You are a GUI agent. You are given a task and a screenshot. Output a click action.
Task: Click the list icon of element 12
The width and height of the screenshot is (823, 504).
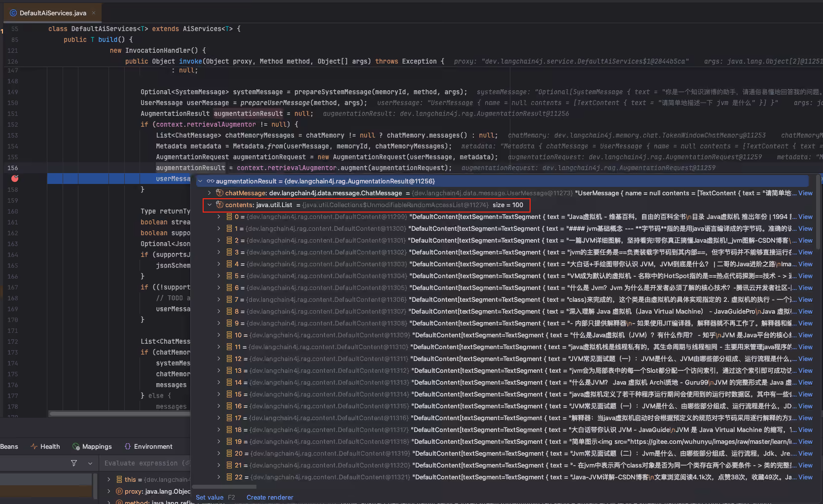pos(229,359)
